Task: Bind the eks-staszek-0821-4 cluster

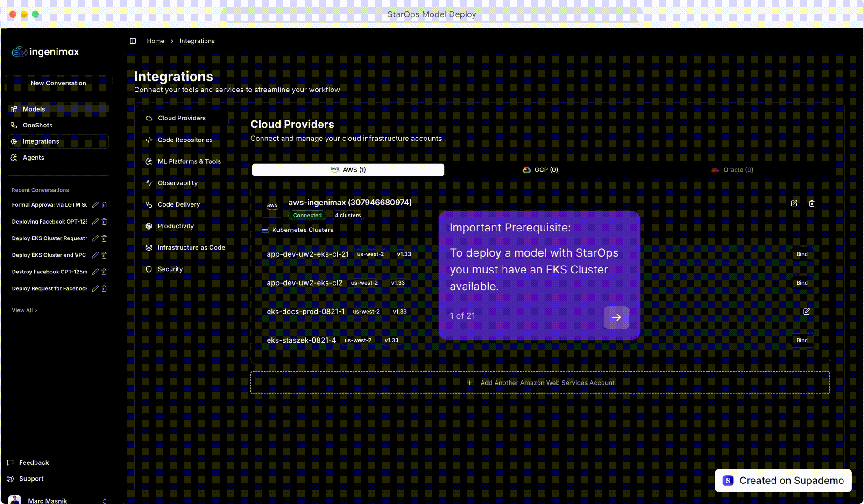Action: coord(802,340)
